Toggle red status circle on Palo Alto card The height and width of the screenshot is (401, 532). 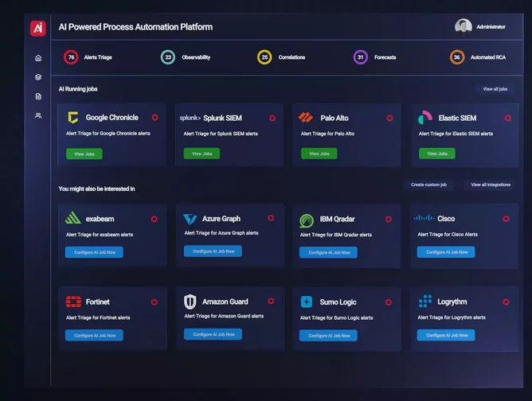(389, 118)
